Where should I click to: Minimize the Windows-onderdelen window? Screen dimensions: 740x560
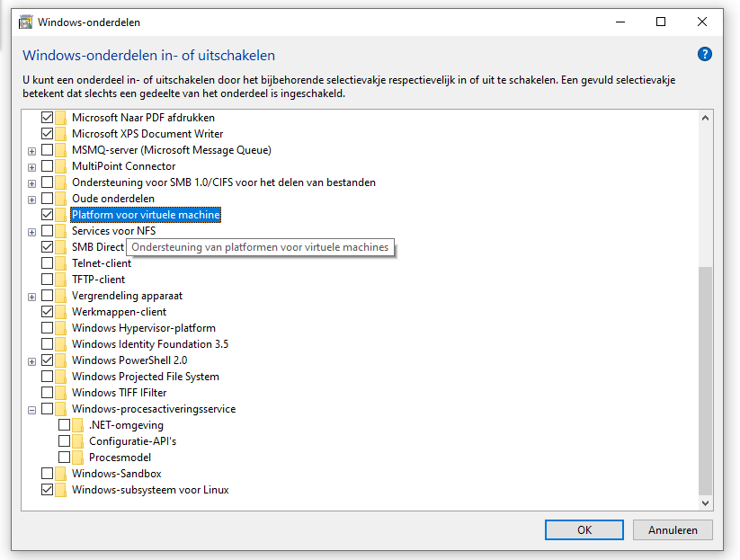(620, 22)
